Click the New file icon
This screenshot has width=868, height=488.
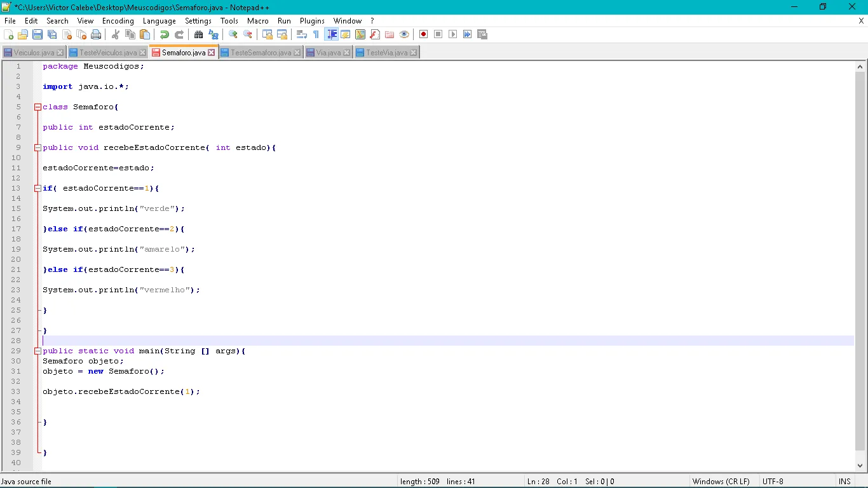(x=9, y=34)
